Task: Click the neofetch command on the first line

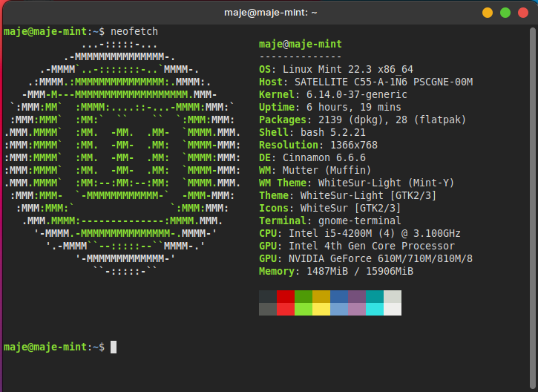Action: (x=134, y=31)
